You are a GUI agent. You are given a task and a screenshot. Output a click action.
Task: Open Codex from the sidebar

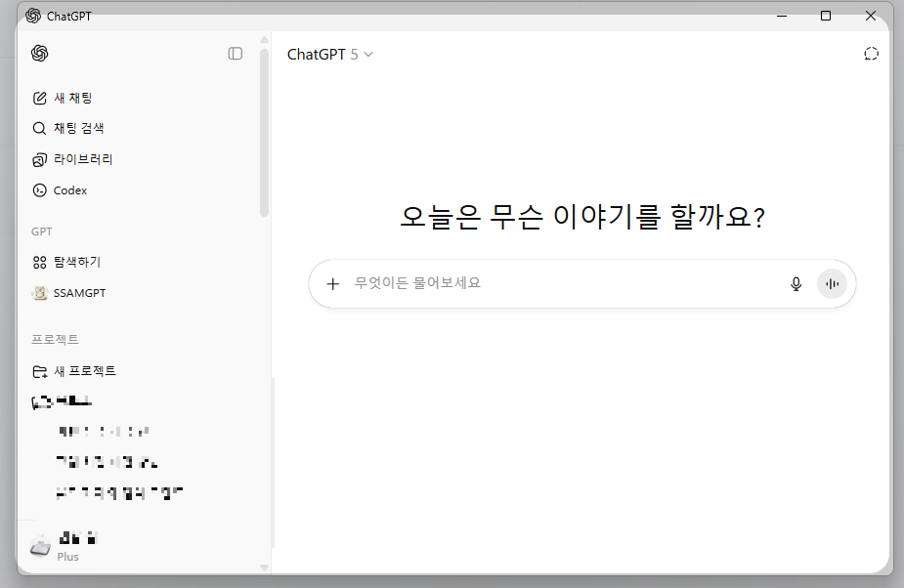point(69,190)
